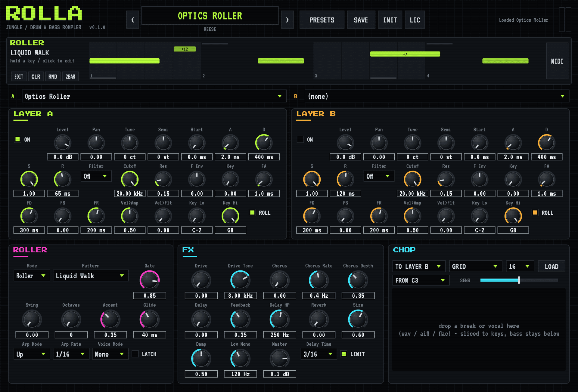
Task: Click the LIC button
Action: pos(415,20)
